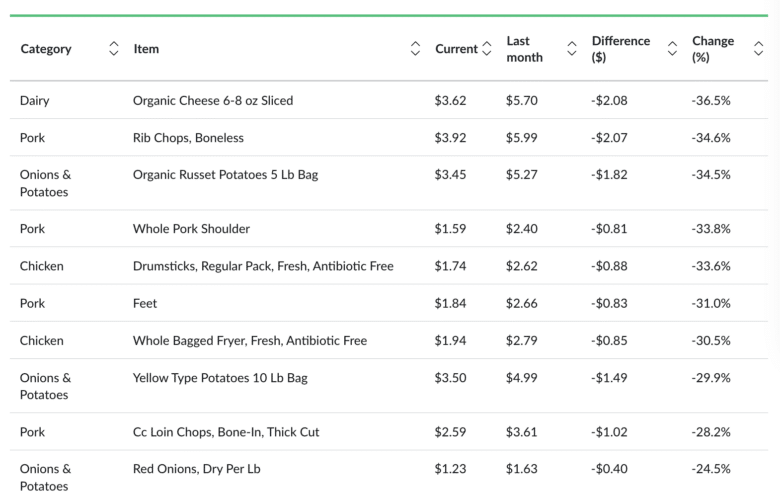Select Yellow Type Potatoes 10 Lb Bag

[x=220, y=377]
